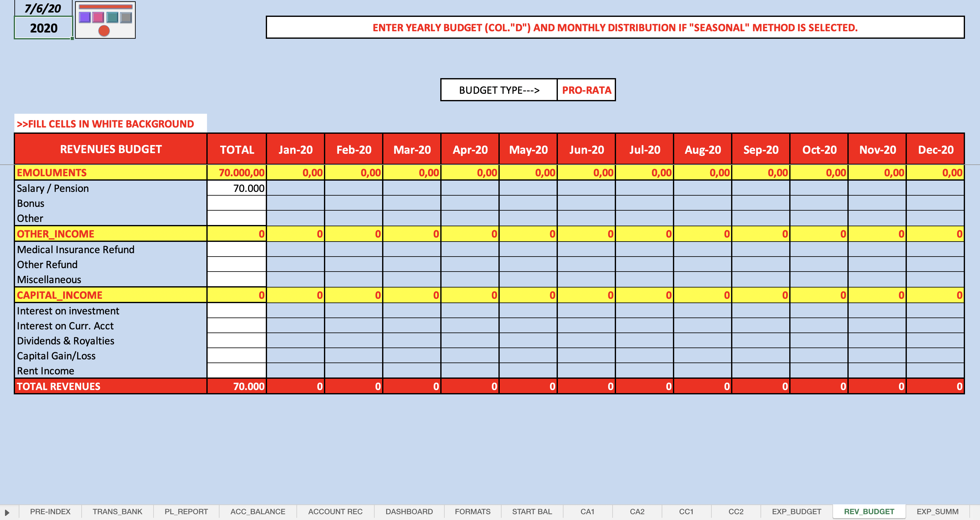Screen dimensions: 980x520
Task: Click the Other Refund total input cell
Action: pos(237,264)
